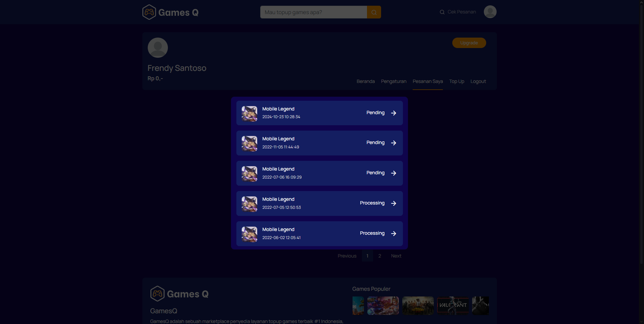Image resolution: width=644 pixels, height=324 pixels.
Task: Open the Top Up tab
Action: point(457,82)
